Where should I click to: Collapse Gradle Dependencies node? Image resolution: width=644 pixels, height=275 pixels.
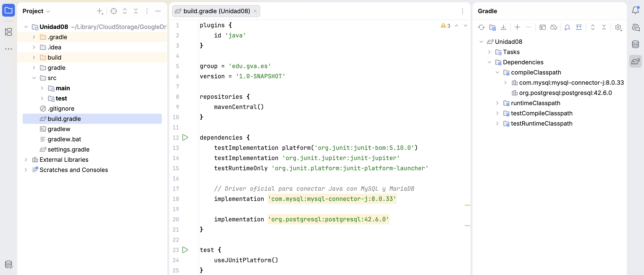tap(489, 62)
